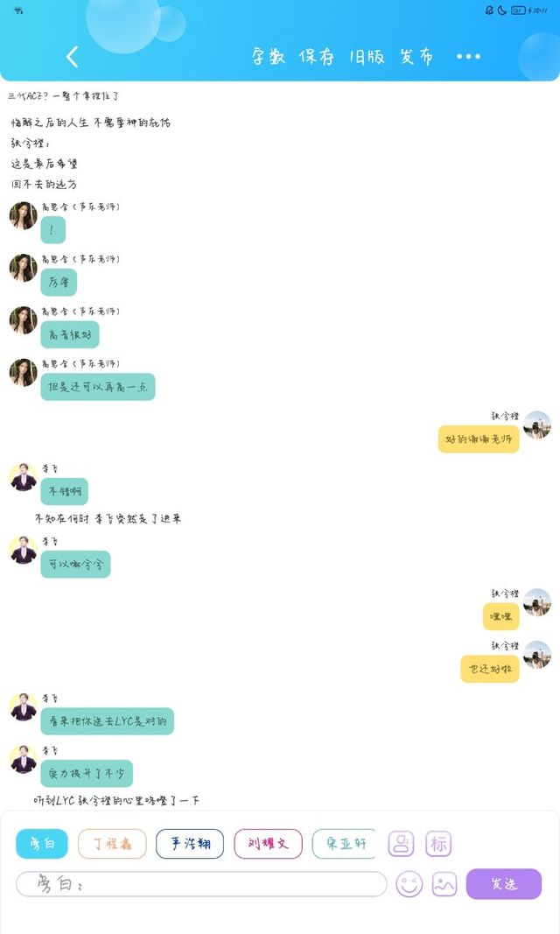Click the purple 发送 send button
Viewport: 560px width, 934px height.
503,884
